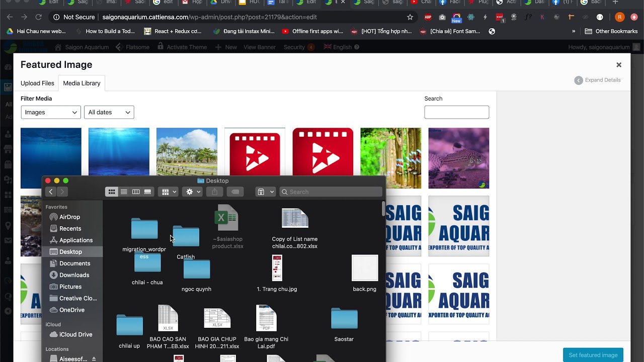This screenshot has height=362, width=644.
Task: Go back in Finder window
Action: point(51,192)
